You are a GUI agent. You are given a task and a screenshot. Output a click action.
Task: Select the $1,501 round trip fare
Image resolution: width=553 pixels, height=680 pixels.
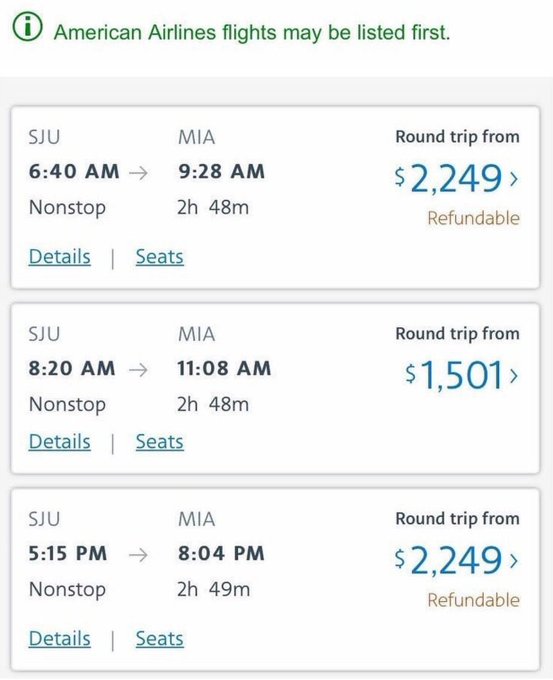454,375
